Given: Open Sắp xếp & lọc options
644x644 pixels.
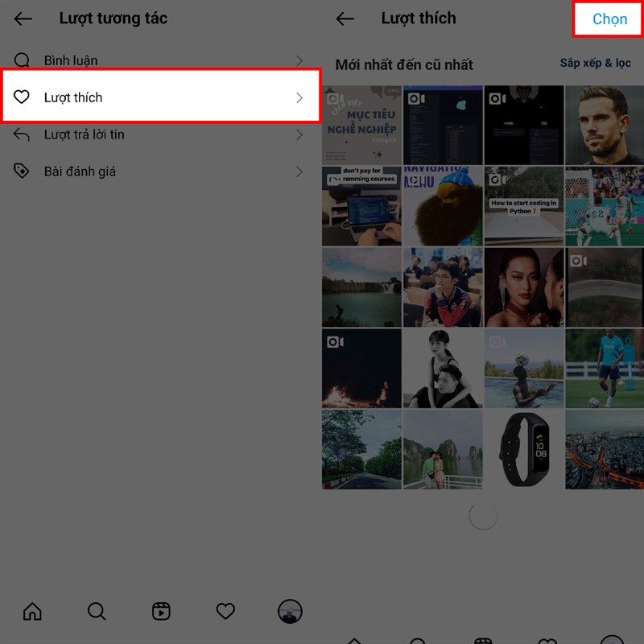Looking at the screenshot, I should 594,62.
